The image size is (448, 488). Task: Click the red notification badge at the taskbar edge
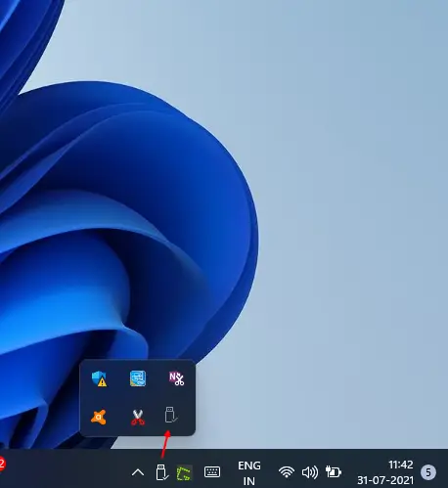(2, 464)
